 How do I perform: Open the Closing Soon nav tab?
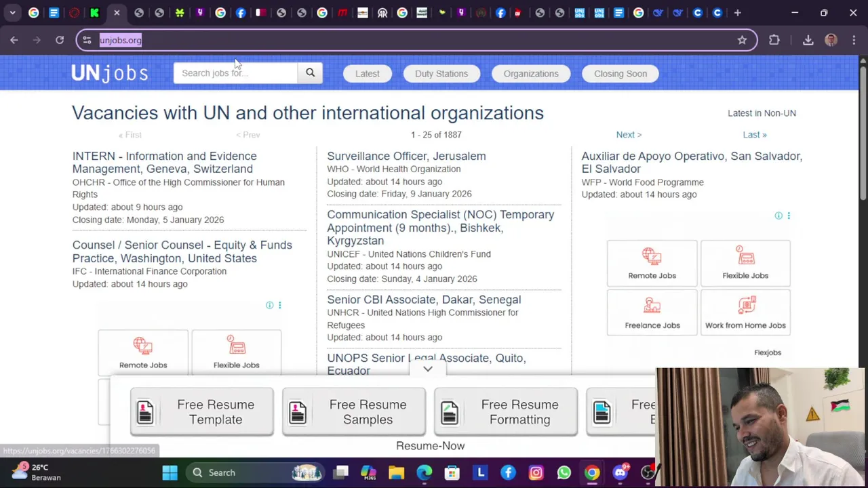pyautogui.click(x=620, y=73)
